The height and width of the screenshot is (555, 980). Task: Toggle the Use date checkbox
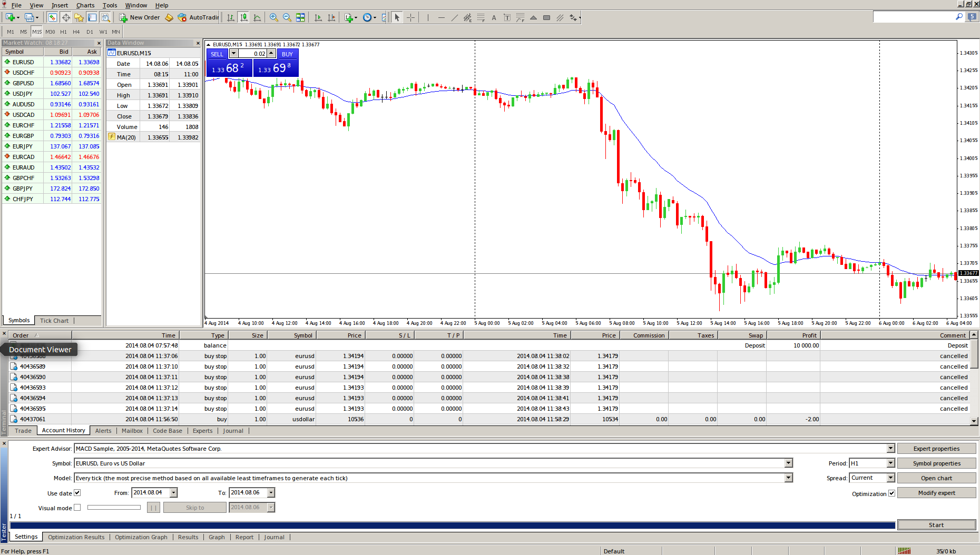(77, 493)
